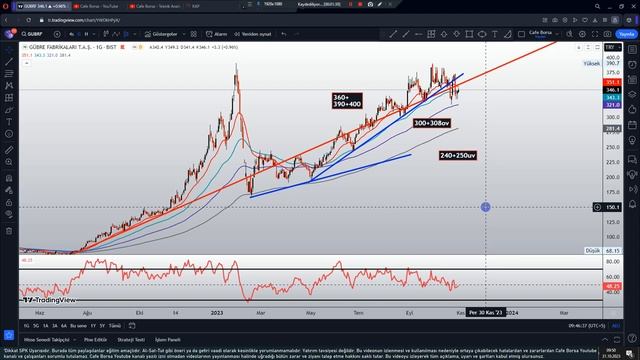Viewport: 640px width, 360px height.
Task: Click the browser address bar URL
Action: [x=84, y=20]
